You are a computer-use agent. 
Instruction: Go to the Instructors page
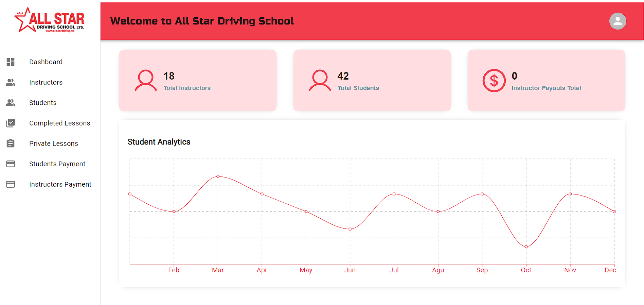point(46,82)
